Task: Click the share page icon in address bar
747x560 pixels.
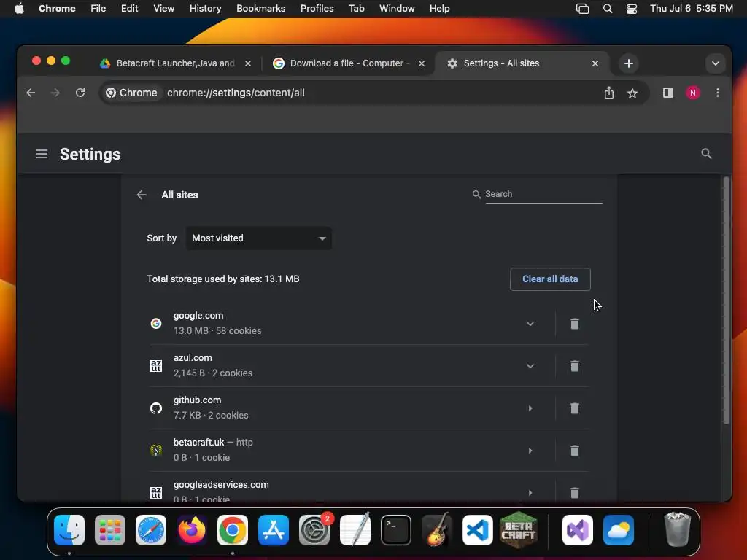Action: click(609, 93)
